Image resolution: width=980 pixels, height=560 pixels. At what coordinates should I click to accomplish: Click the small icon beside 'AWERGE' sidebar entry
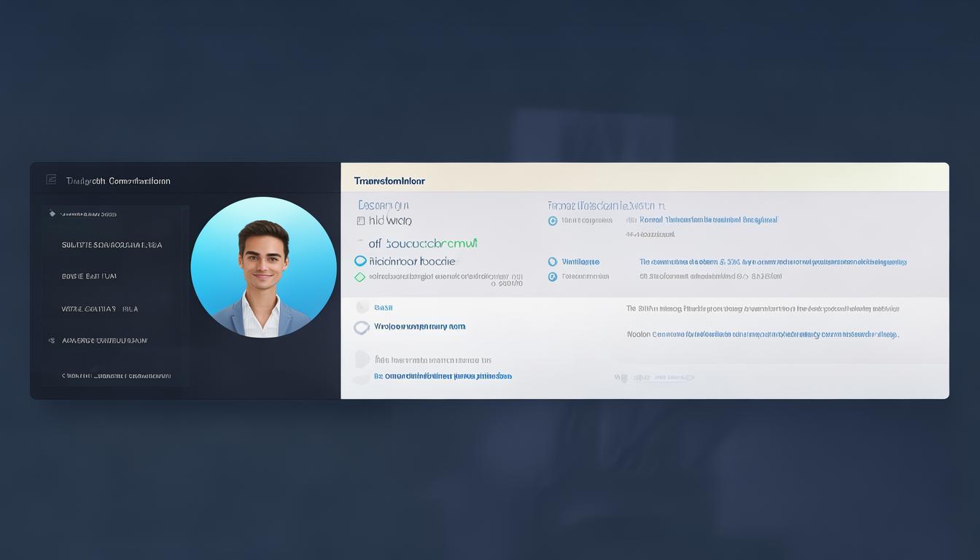click(51, 341)
